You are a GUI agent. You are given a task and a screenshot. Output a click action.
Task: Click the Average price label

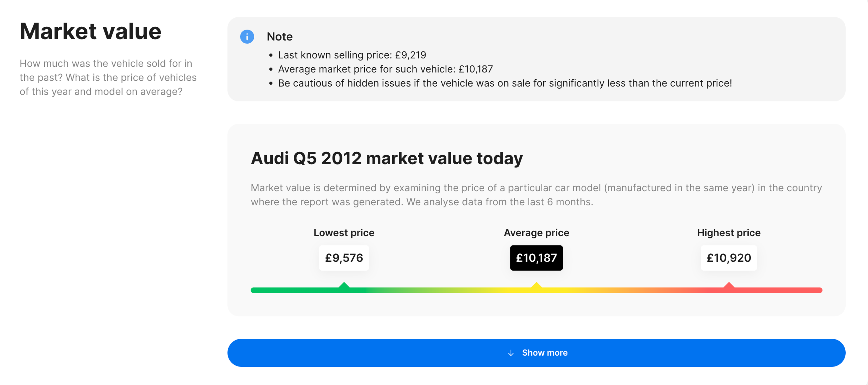pos(536,233)
